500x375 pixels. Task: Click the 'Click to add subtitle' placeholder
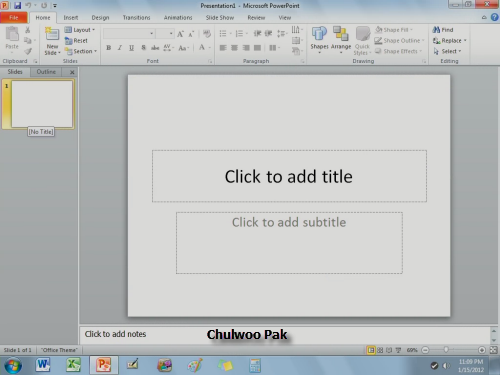tap(289, 243)
